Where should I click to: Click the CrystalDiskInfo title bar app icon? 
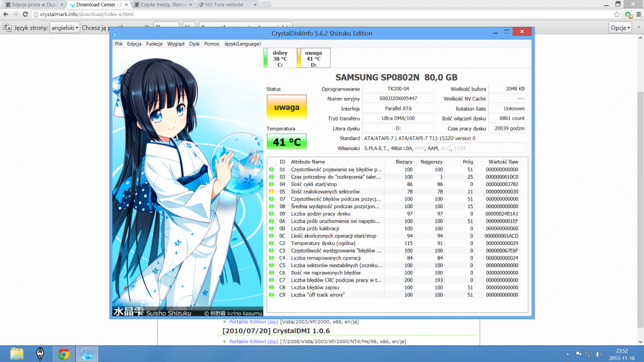[x=116, y=33]
